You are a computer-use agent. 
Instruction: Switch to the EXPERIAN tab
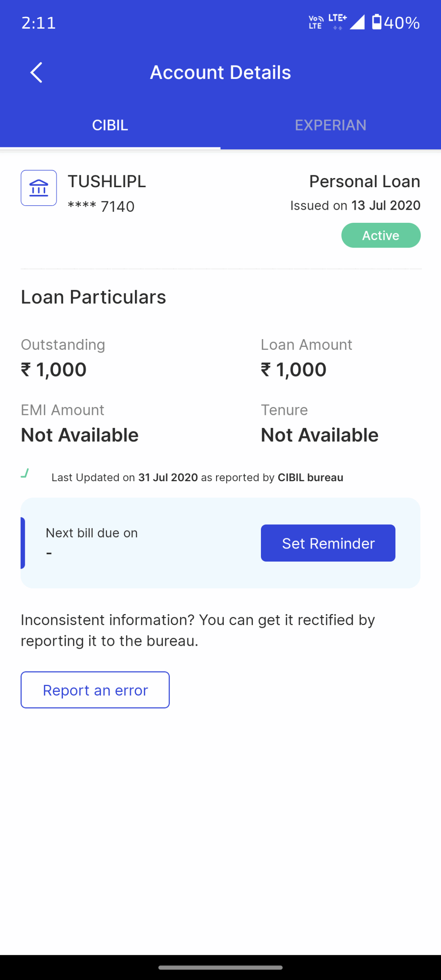[330, 125]
